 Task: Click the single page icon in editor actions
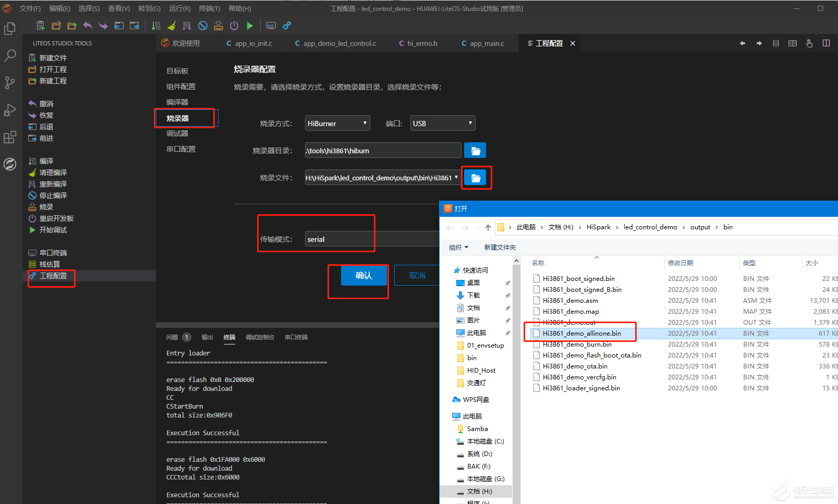point(776,43)
